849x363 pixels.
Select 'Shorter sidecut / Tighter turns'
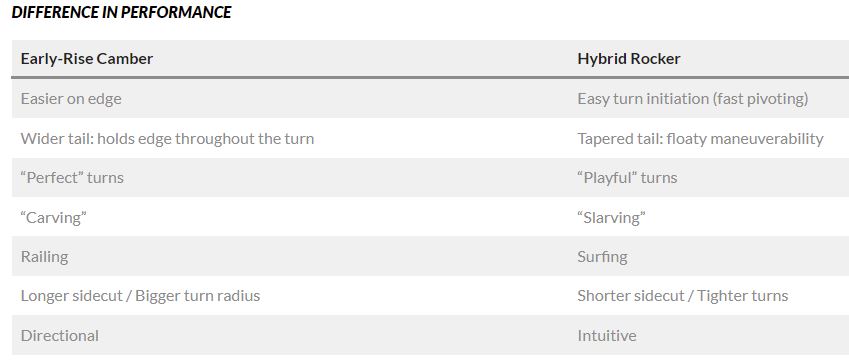pos(682,296)
